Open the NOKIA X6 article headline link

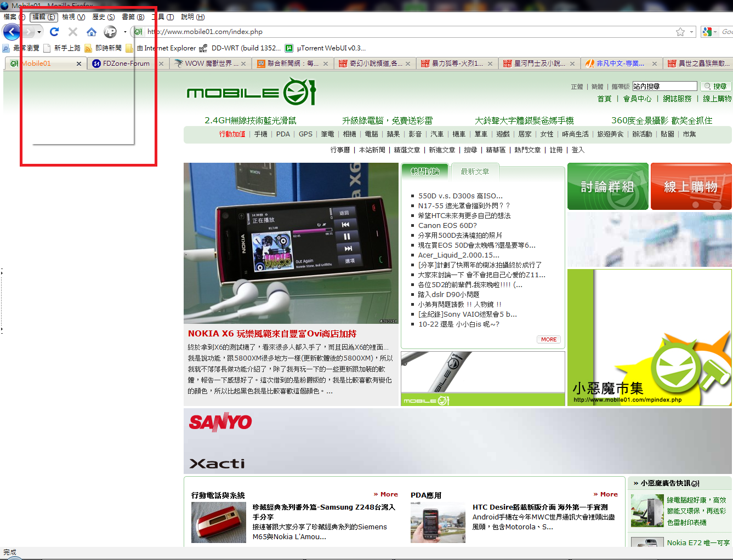pos(272,334)
